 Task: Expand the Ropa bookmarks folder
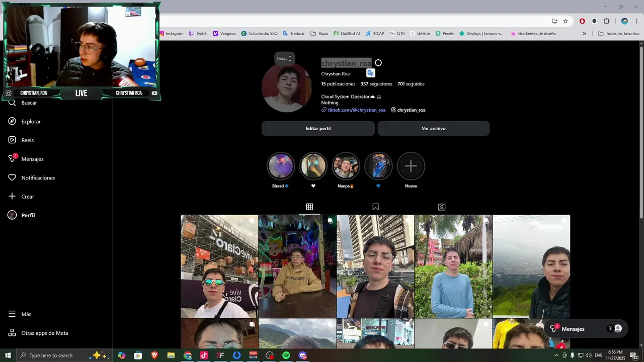tap(319, 34)
